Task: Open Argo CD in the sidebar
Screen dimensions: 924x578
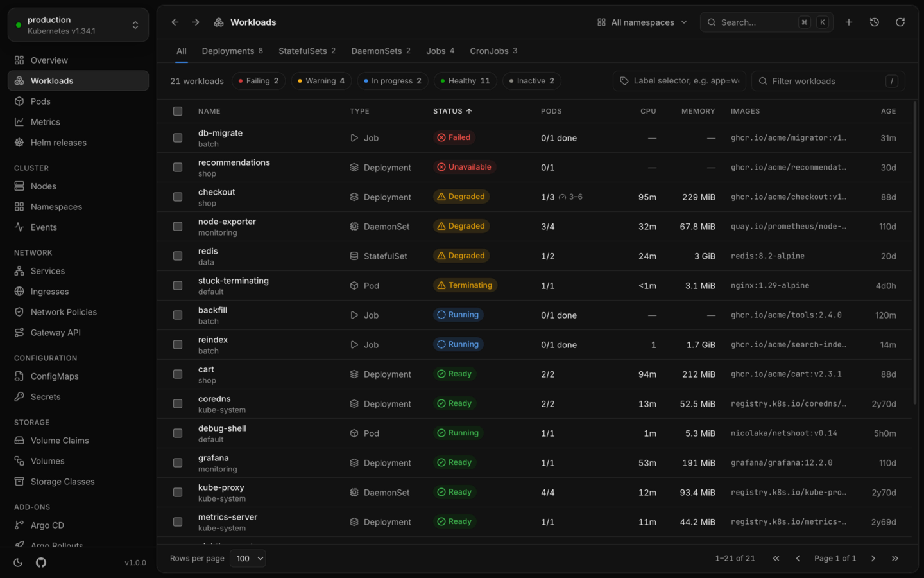Action: coord(78,525)
